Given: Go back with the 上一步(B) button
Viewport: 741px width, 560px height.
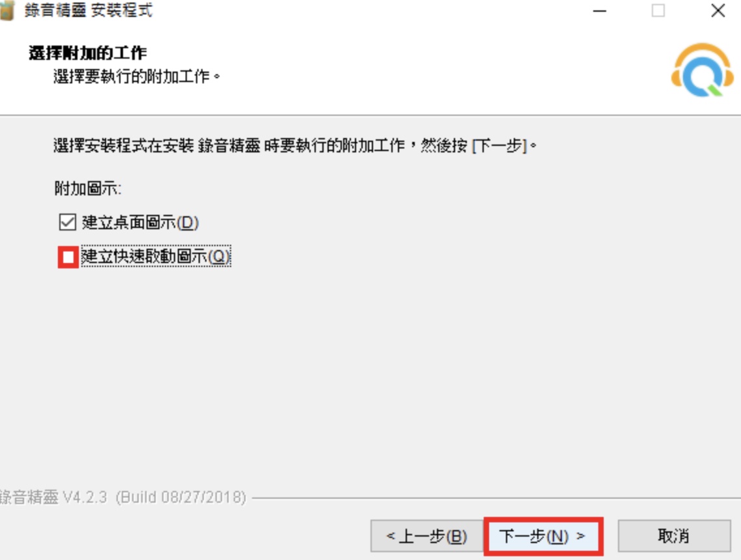Looking at the screenshot, I should (426, 536).
